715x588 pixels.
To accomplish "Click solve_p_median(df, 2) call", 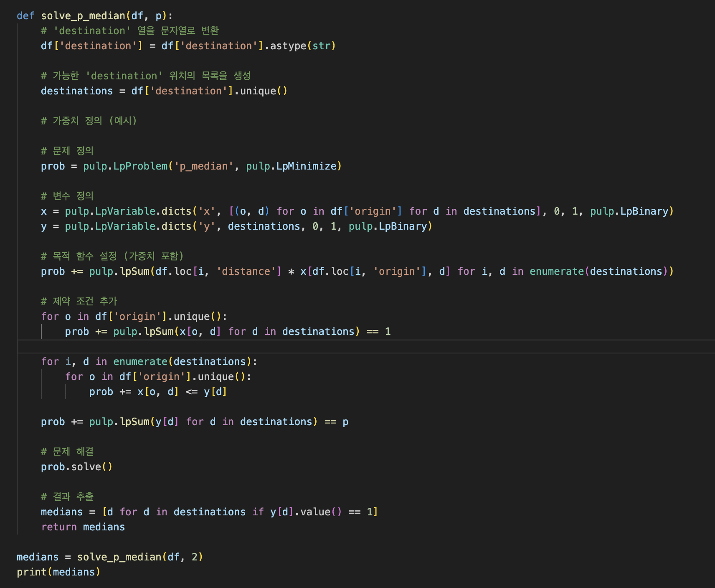I will 140,557.
